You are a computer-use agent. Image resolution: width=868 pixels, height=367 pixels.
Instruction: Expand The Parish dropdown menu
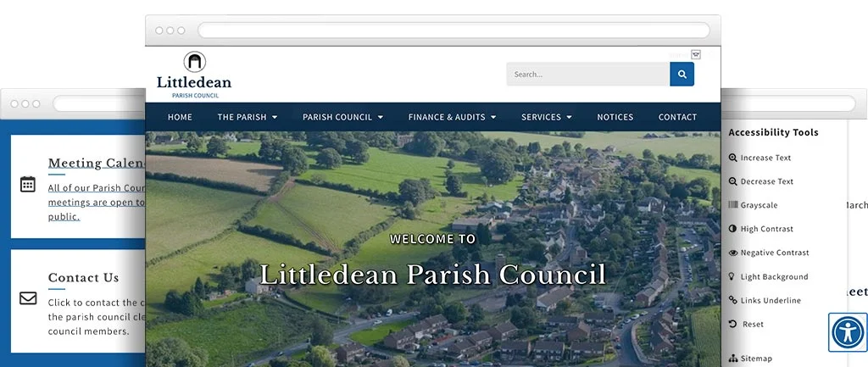click(x=248, y=117)
